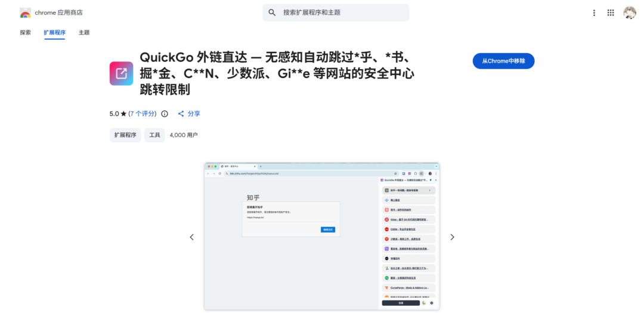Open the 7 个评分 ratings link
Screen dimensions: 644x313
point(143,114)
